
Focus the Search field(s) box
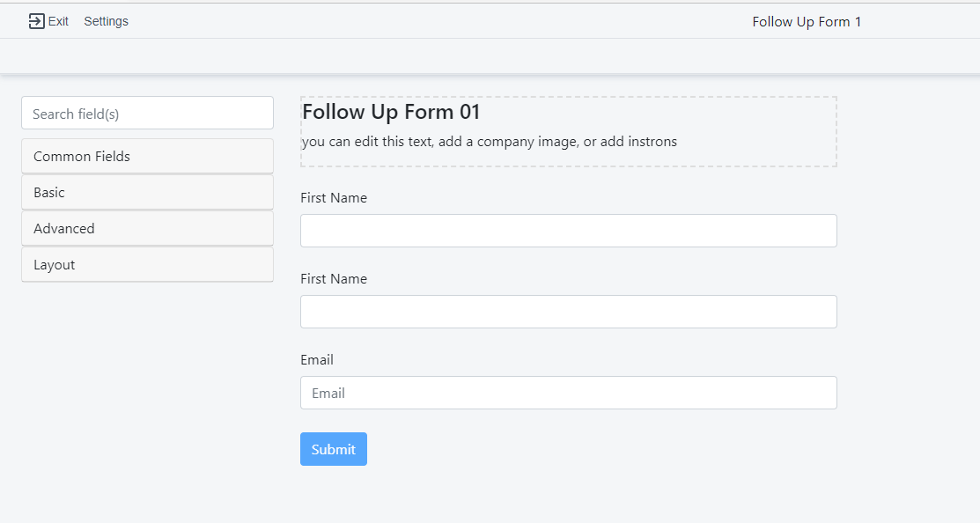147,114
